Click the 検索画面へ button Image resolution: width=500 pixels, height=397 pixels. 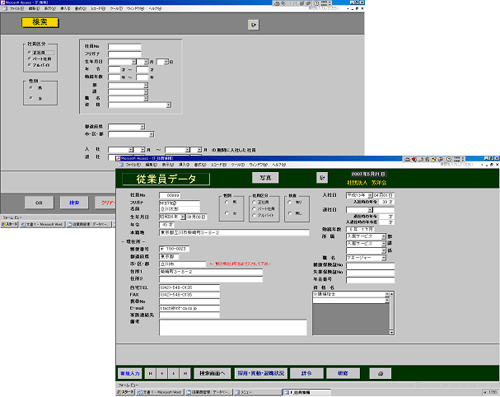[212, 373]
